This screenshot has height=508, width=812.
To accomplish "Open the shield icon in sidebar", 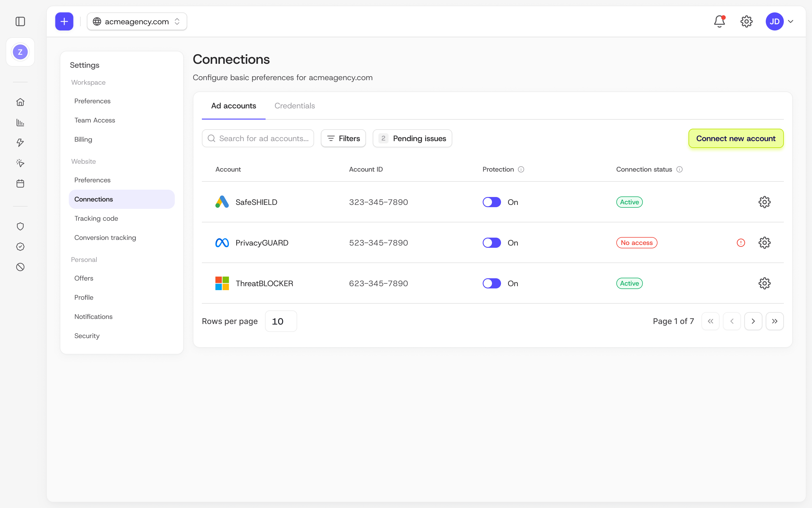I will pyautogui.click(x=20, y=226).
